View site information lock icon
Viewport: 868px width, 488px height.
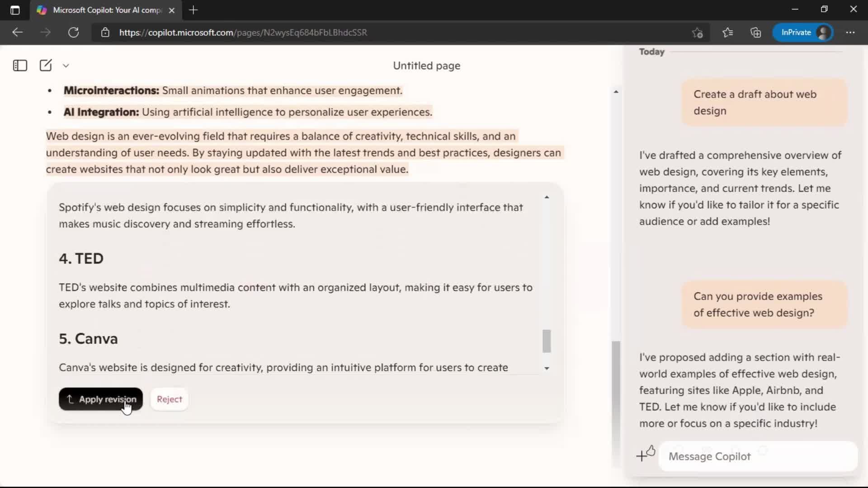105,33
